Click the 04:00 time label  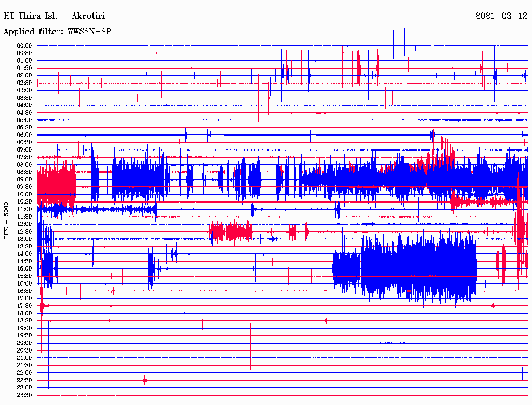24,105
